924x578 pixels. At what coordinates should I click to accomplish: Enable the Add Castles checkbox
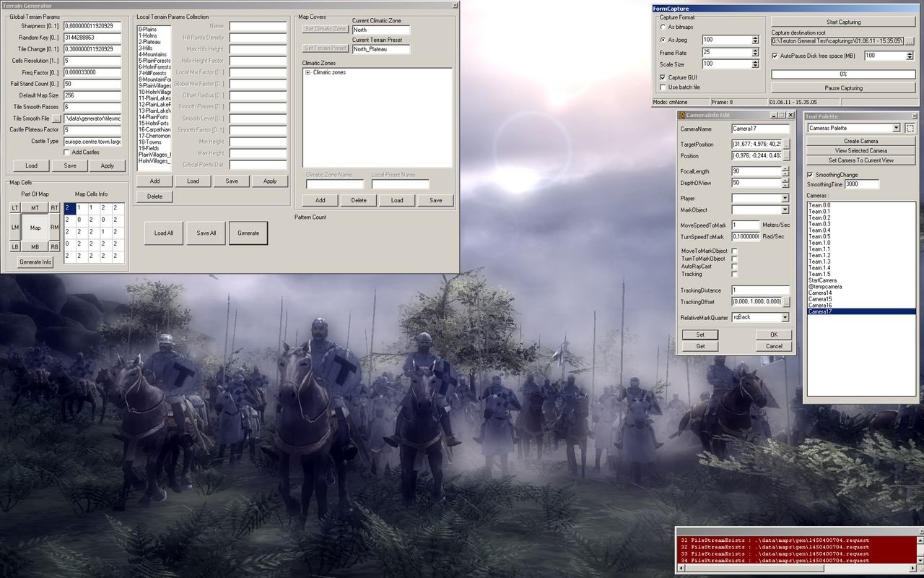(67, 152)
